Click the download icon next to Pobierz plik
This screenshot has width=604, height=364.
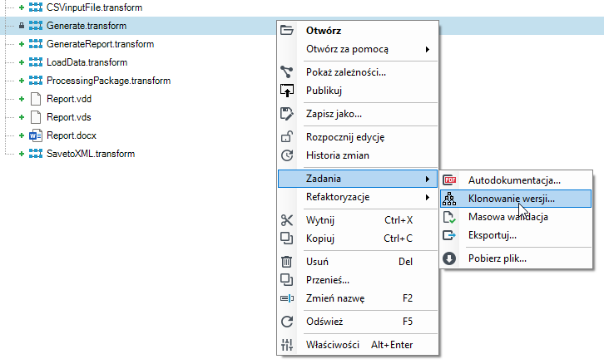[x=449, y=258]
